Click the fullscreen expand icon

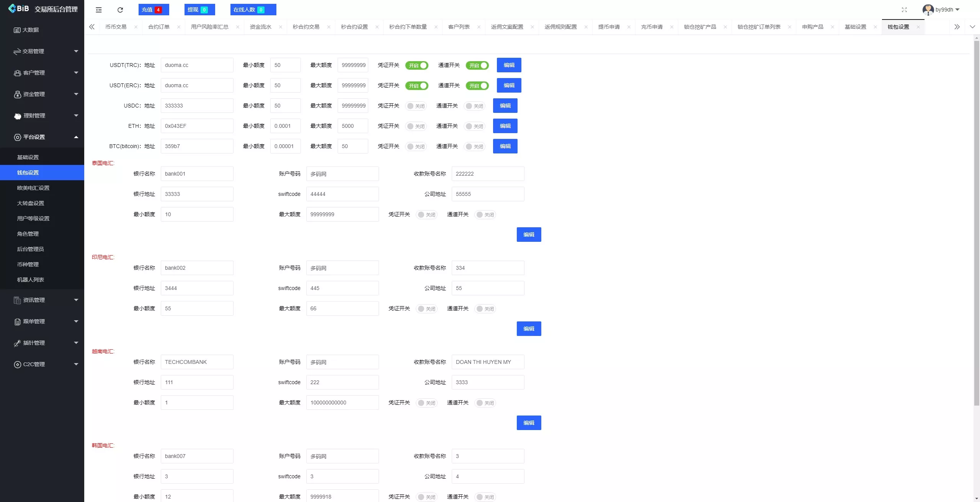coord(904,10)
